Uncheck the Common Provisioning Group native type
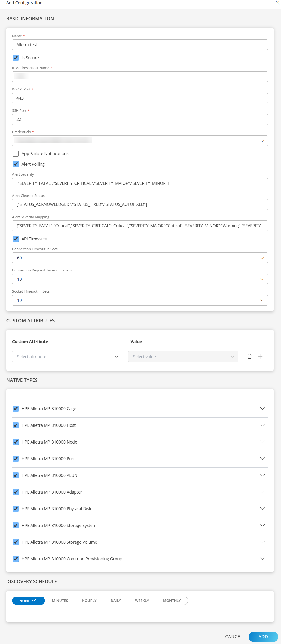The height and width of the screenshot is (644, 281). (x=16, y=559)
